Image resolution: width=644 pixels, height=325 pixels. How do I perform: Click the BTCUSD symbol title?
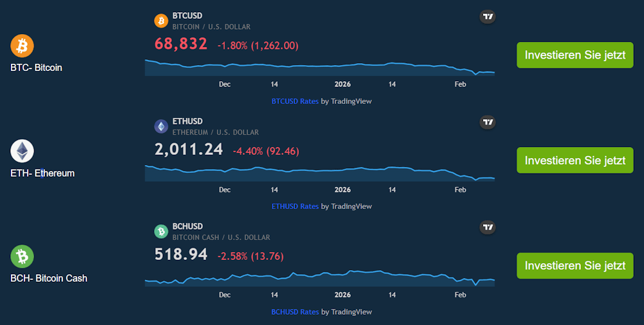[x=187, y=15]
